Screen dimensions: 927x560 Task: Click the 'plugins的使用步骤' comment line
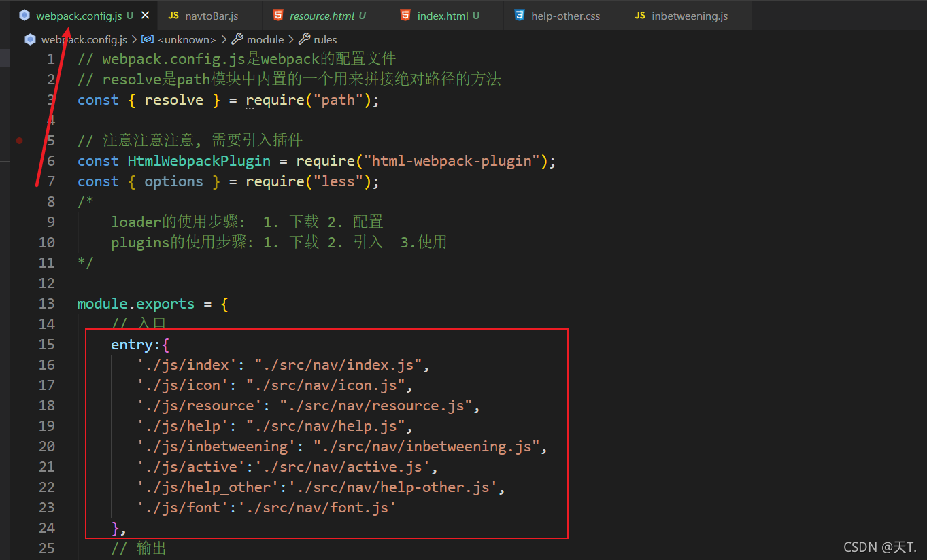pos(279,243)
